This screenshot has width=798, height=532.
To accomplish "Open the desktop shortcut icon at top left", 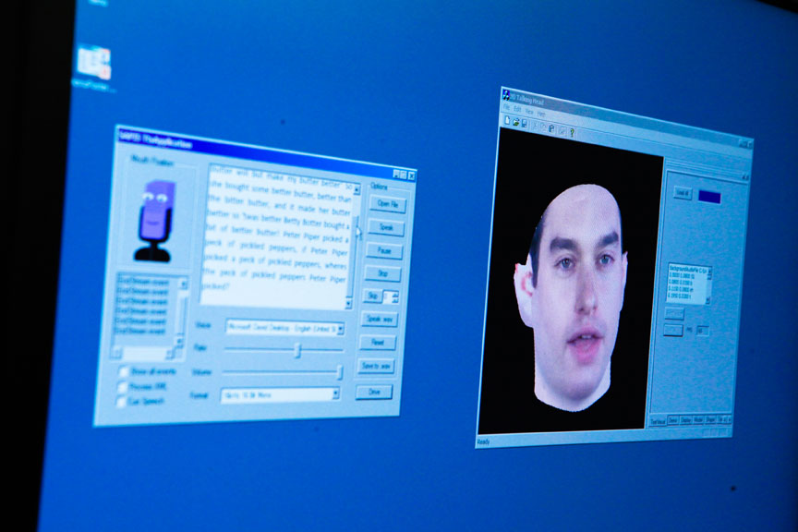I will (93, 62).
